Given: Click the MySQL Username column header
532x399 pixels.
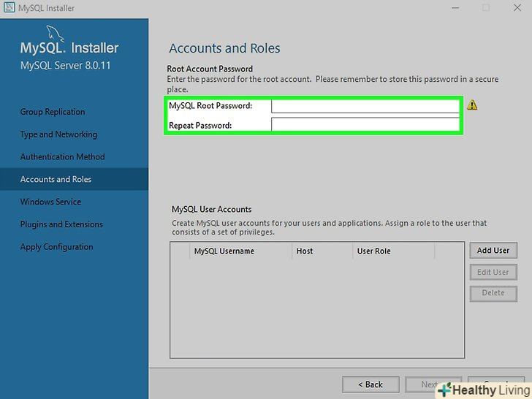Looking at the screenshot, I should tap(241, 251).
